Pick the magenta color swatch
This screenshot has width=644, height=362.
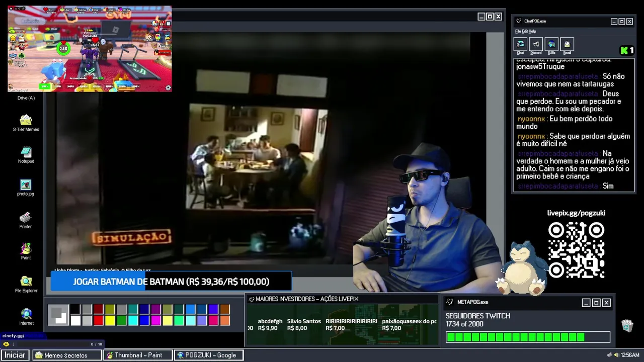tap(156, 320)
